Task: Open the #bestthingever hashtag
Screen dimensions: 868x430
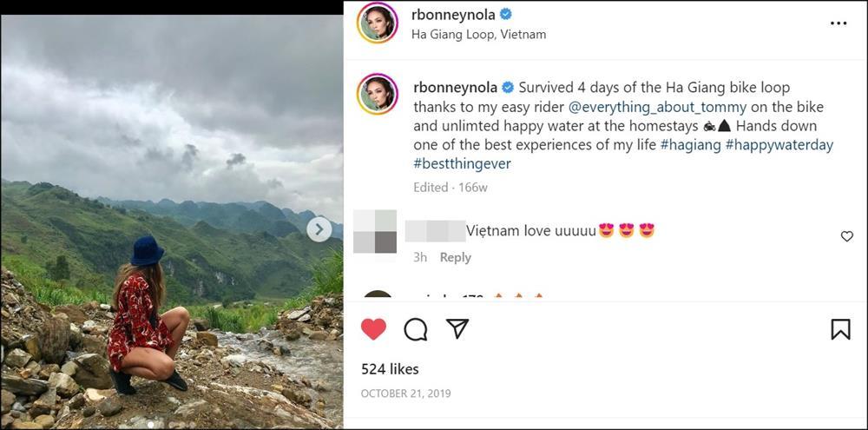Action: (462, 163)
